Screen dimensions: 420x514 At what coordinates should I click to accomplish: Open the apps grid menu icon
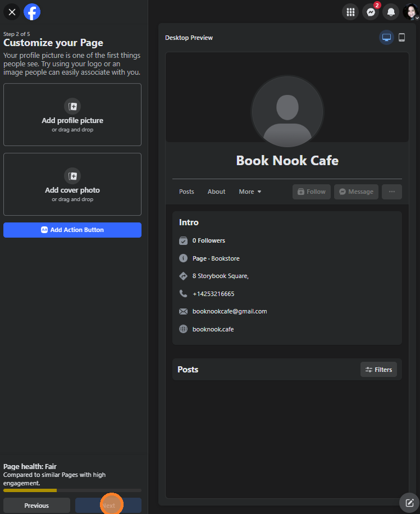tap(350, 12)
